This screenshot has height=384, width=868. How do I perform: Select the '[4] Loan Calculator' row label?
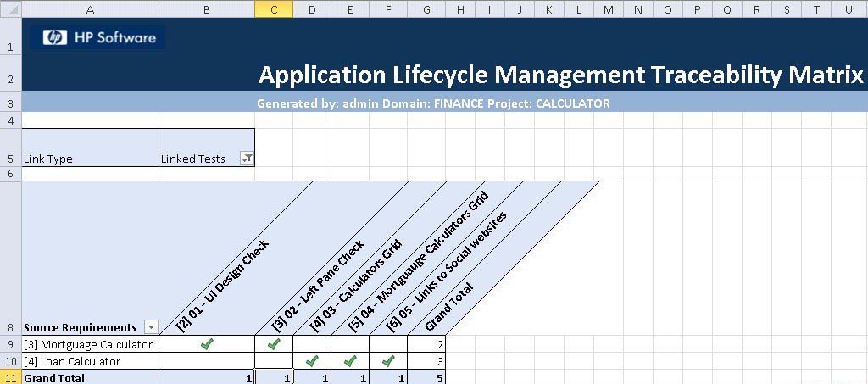click(90, 361)
